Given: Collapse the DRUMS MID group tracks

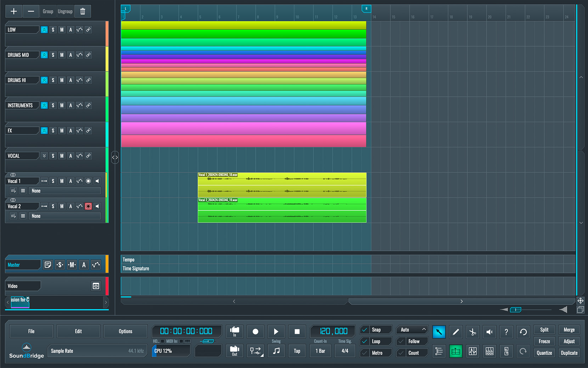Looking at the screenshot, I should click(x=44, y=55).
